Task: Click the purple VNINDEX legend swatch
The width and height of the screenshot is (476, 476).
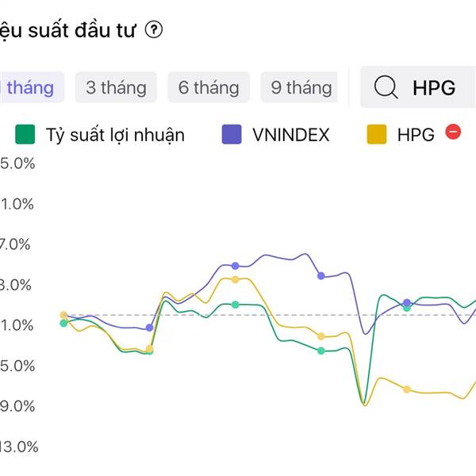Action: [232, 135]
